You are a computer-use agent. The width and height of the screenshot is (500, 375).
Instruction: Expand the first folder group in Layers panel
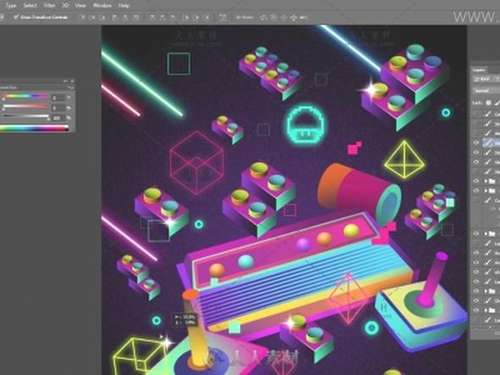pos(486,181)
